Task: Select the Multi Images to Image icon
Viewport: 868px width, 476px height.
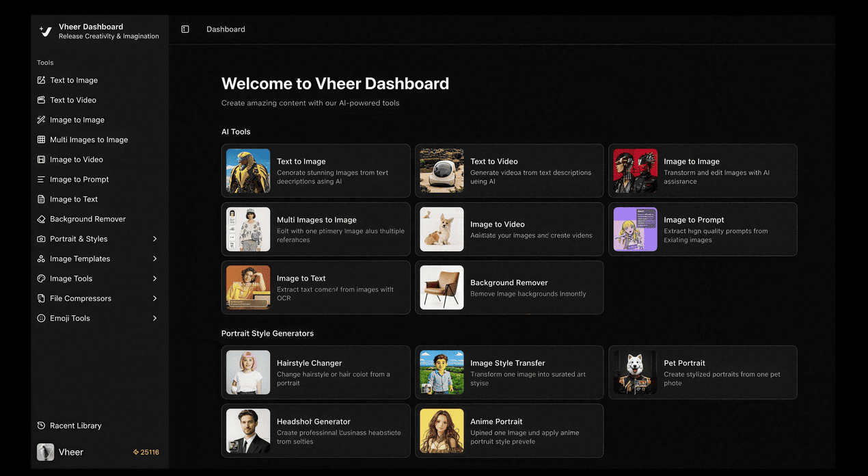Action: (x=41, y=140)
